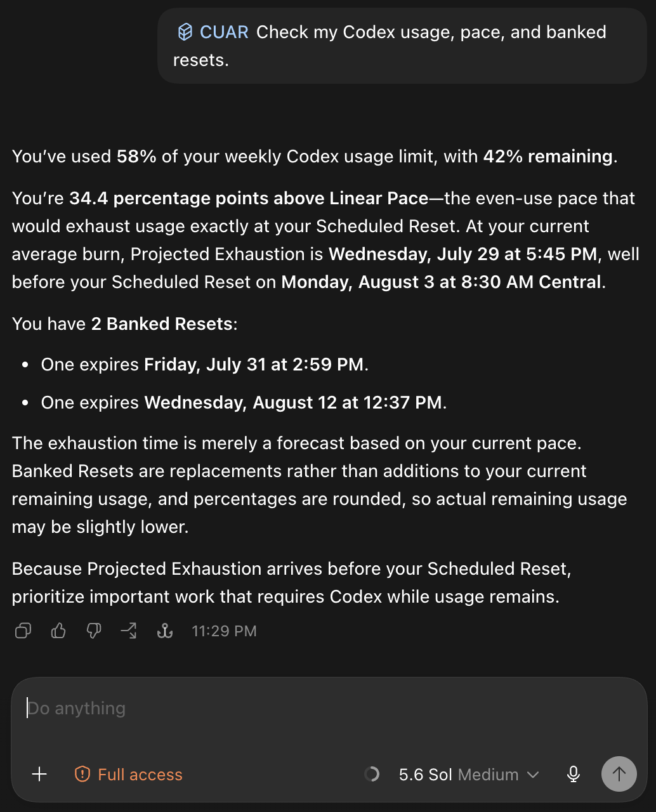
Task: Click the anchor icon under the reply
Action: click(165, 631)
